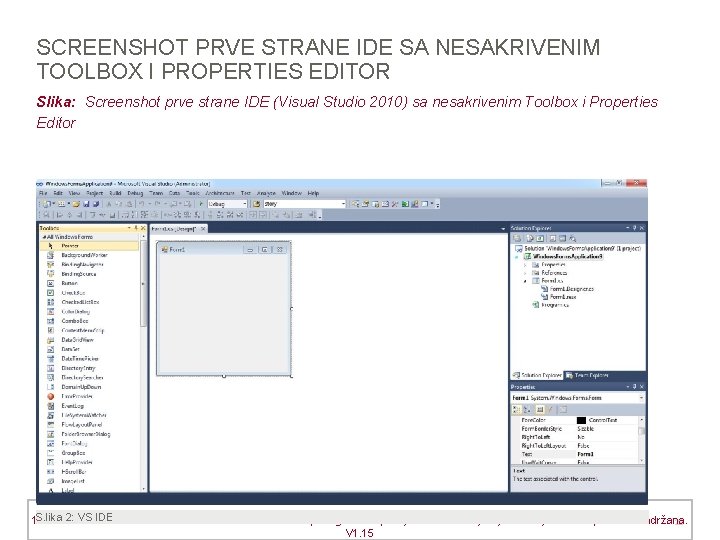Screen dimensions: 720x540
Task: Open the Help menu
Action: [x=313, y=193]
